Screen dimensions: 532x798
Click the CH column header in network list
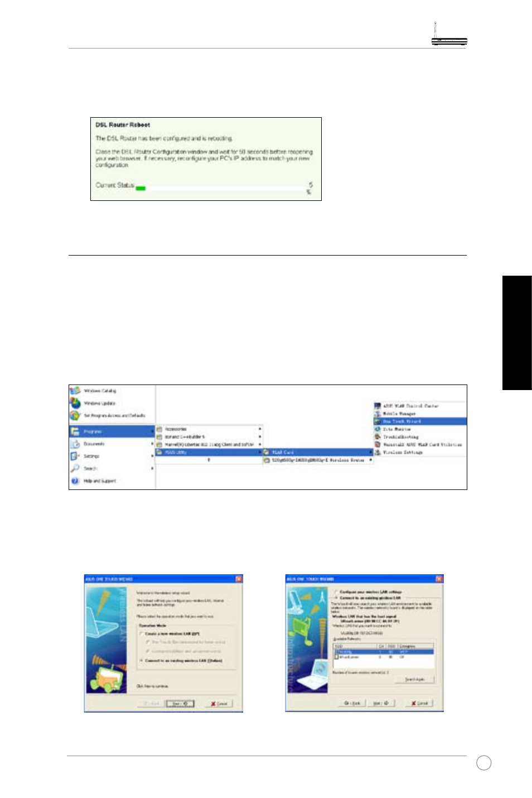coord(381,646)
